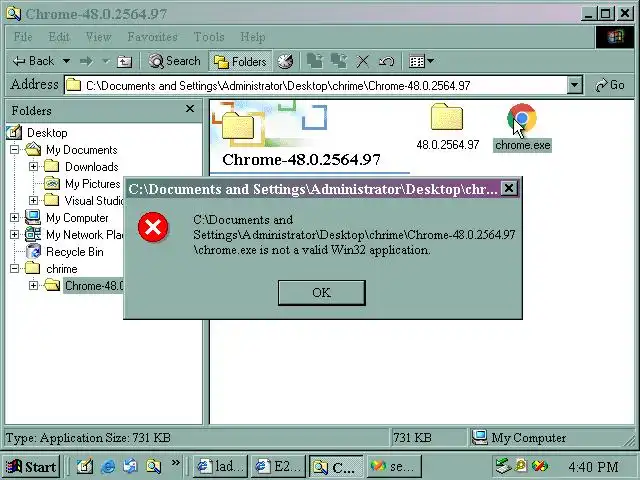Expand the Chrome-48.0 tree node
The image size is (640, 480).
33,285
